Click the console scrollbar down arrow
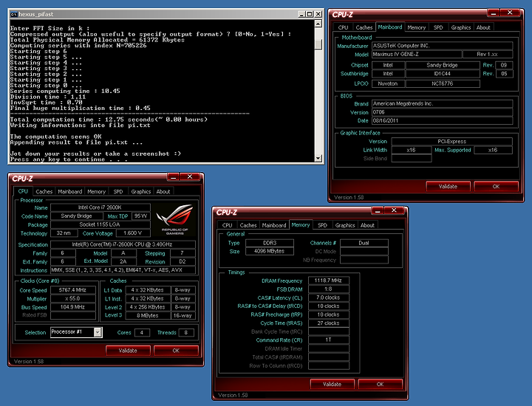 click(318, 158)
